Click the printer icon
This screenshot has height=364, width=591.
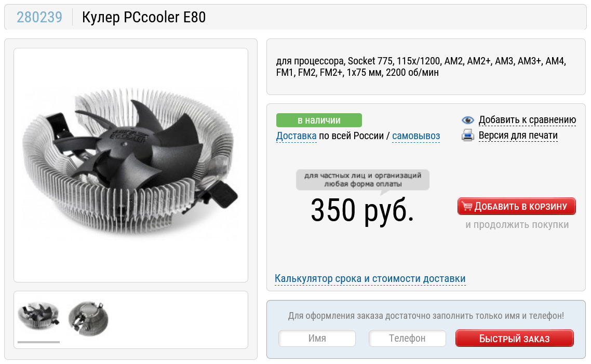468,135
